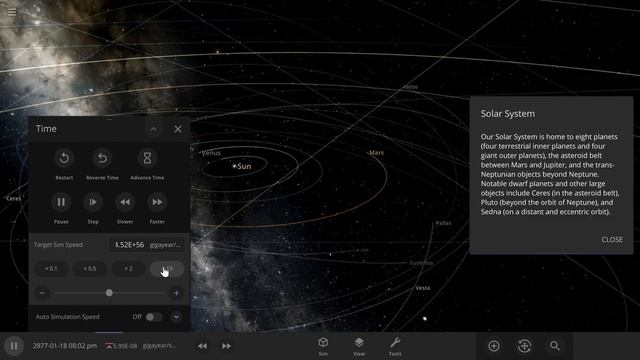The image size is (640, 360).
Task: Click the Add object plus icon
Action: click(494, 346)
